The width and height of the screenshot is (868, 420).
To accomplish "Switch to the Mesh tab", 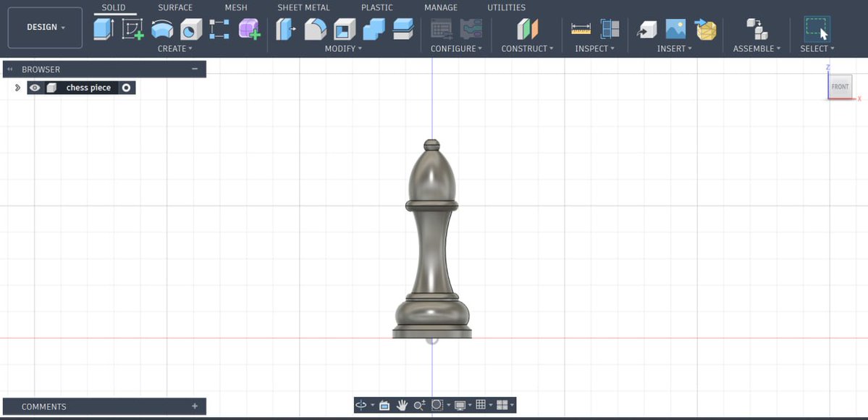I will tap(237, 8).
